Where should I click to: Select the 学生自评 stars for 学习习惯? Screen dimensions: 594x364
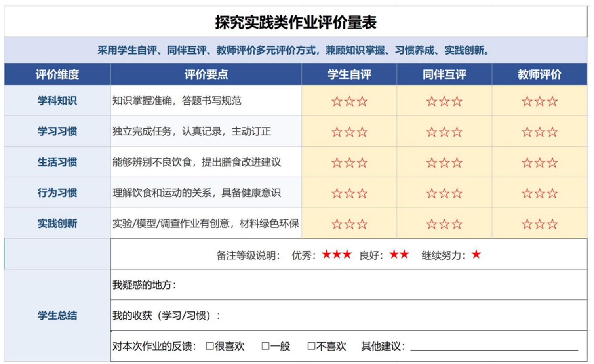[x=349, y=132]
